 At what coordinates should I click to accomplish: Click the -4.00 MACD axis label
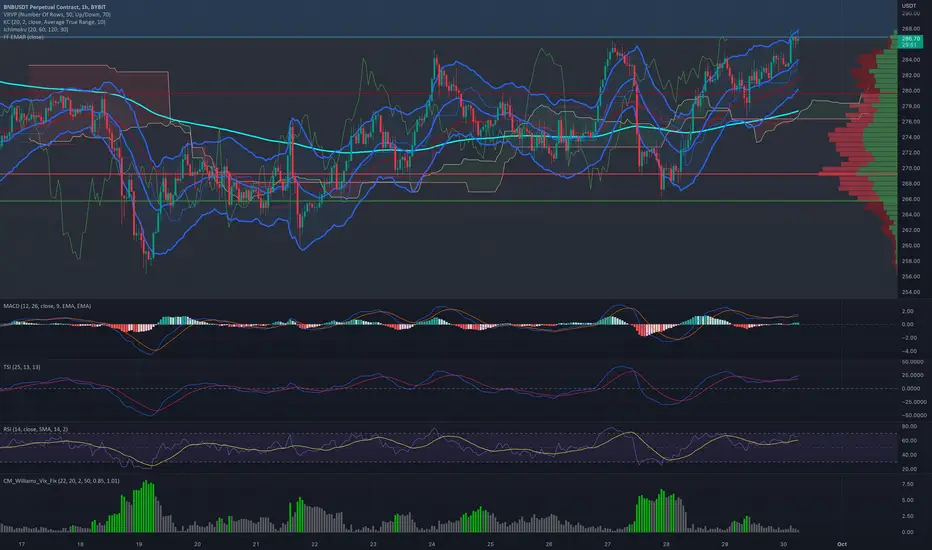point(908,351)
